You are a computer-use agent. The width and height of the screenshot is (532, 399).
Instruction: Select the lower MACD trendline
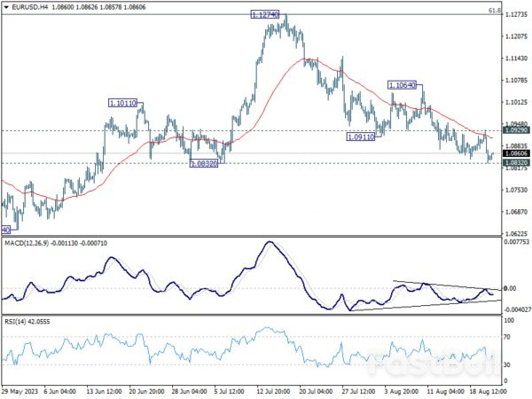426,305
